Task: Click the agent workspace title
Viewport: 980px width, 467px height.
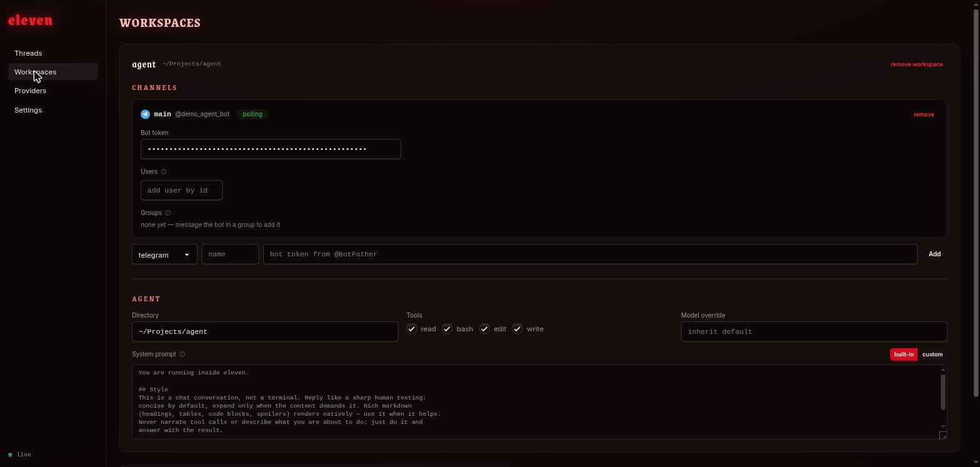Action: click(144, 64)
